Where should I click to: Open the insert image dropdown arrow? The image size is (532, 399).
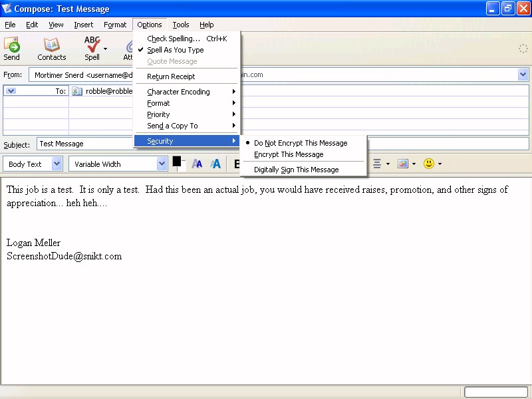(x=414, y=164)
